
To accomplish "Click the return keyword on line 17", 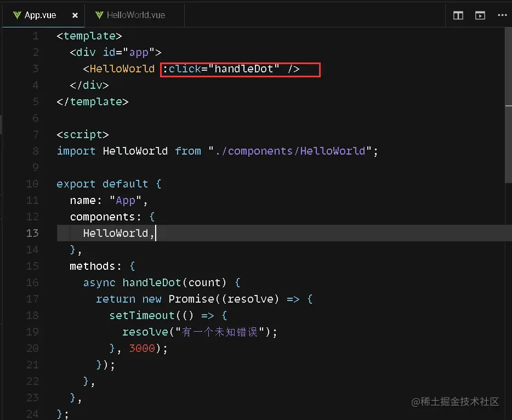I will tap(116, 299).
